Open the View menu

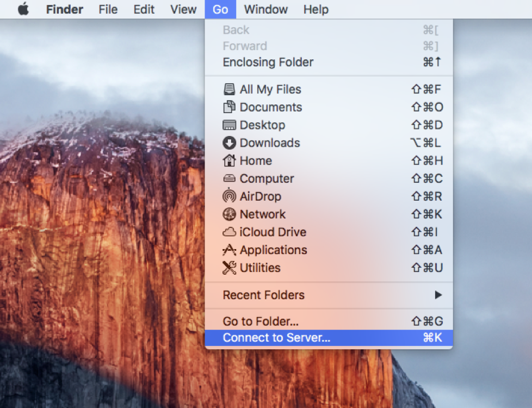click(x=183, y=9)
